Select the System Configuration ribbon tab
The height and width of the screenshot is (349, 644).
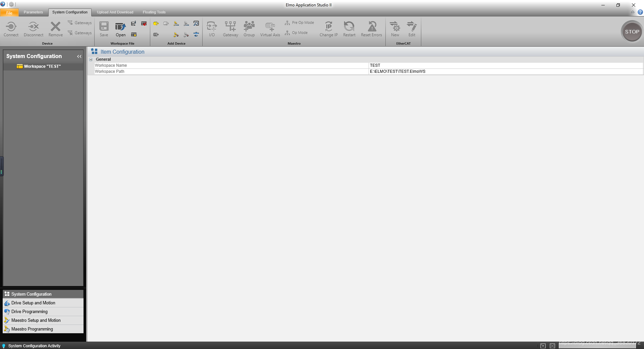[70, 12]
